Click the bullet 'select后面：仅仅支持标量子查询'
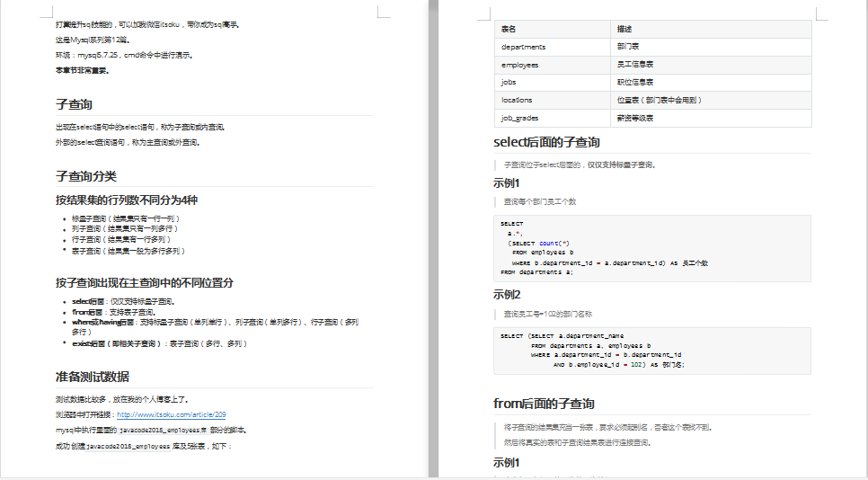Screen dimensions: 868x480 pyautogui.click(x=123, y=302)
